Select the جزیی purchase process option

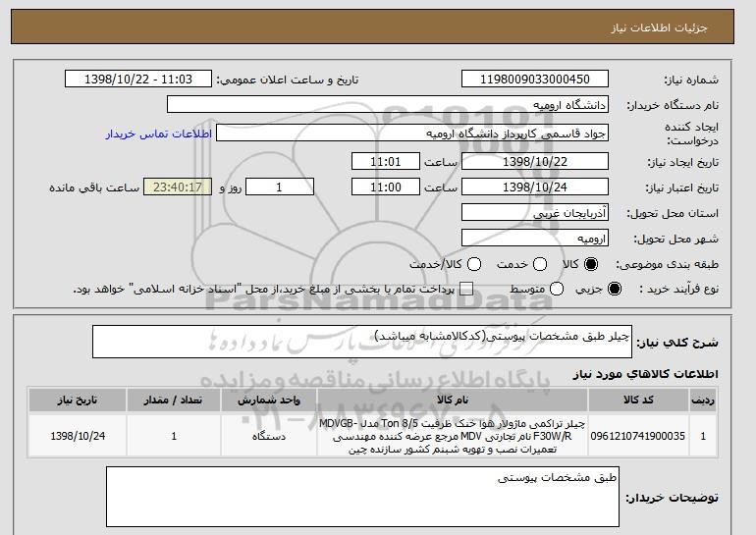tap(615, 289)
